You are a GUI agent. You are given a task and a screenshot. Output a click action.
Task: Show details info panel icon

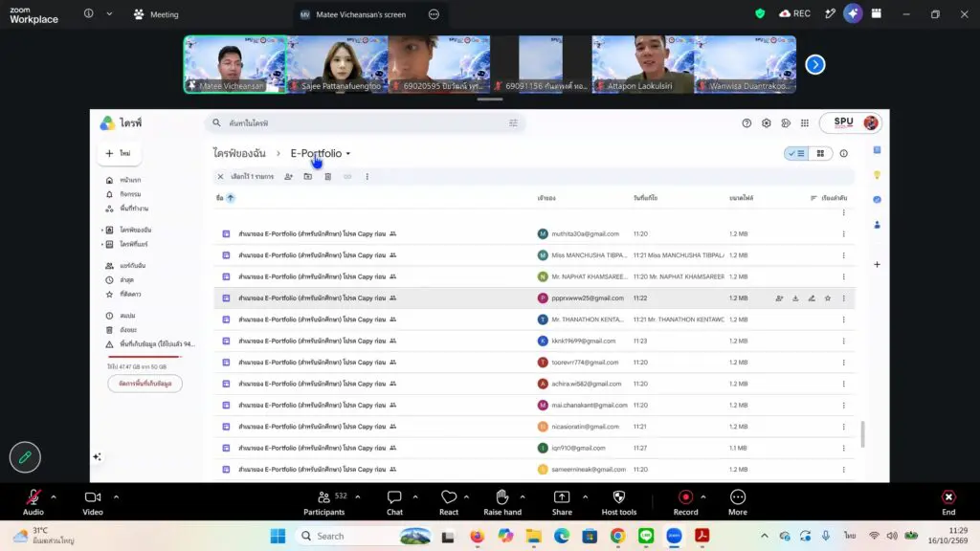click(x=844, y=153)
